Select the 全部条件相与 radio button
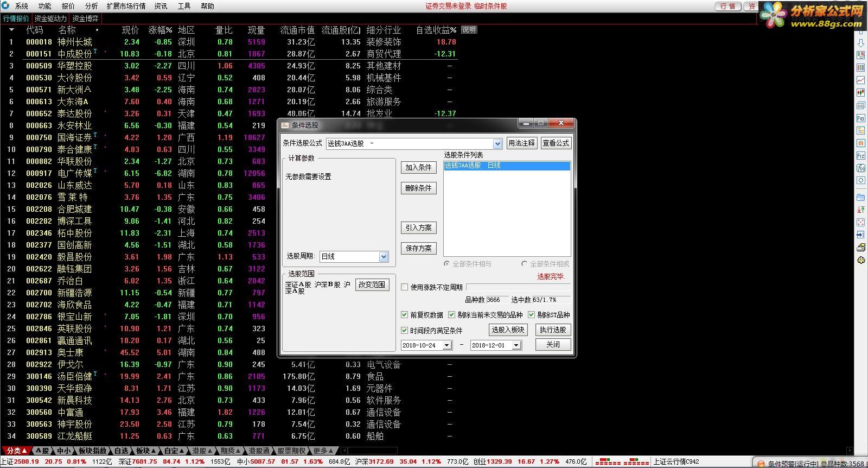 point(446,264)
